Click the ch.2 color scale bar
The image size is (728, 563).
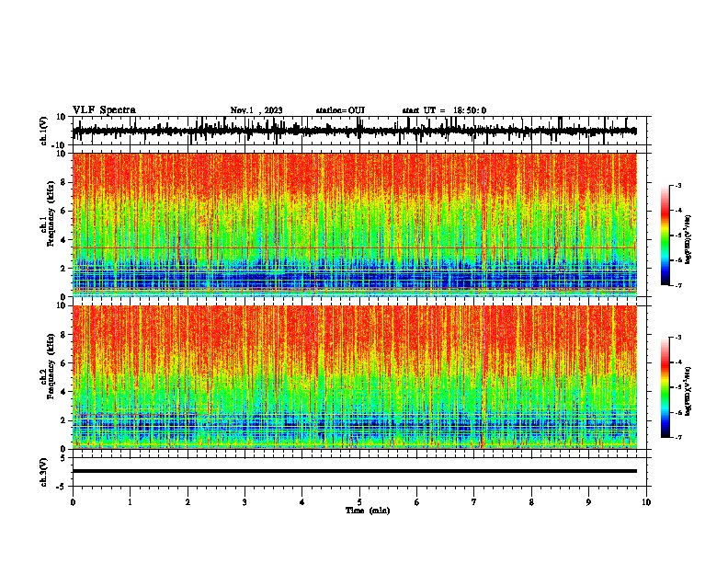coord(665,387)
